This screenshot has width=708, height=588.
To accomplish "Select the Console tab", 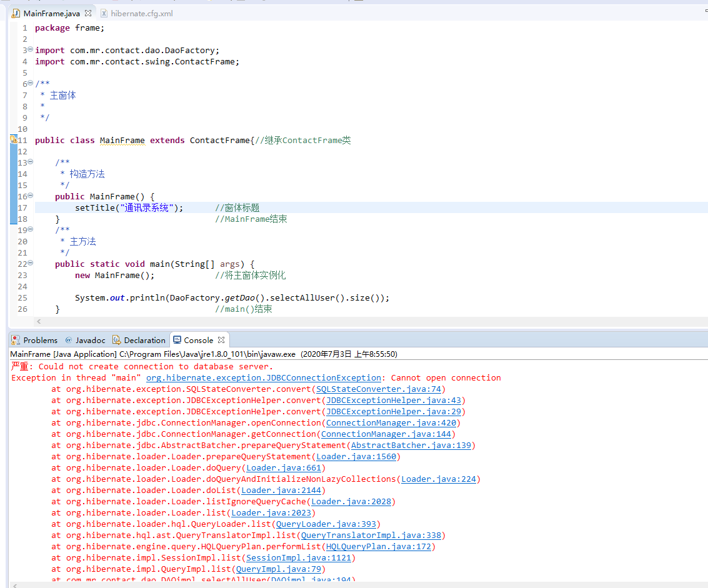I will click(198, 340).
